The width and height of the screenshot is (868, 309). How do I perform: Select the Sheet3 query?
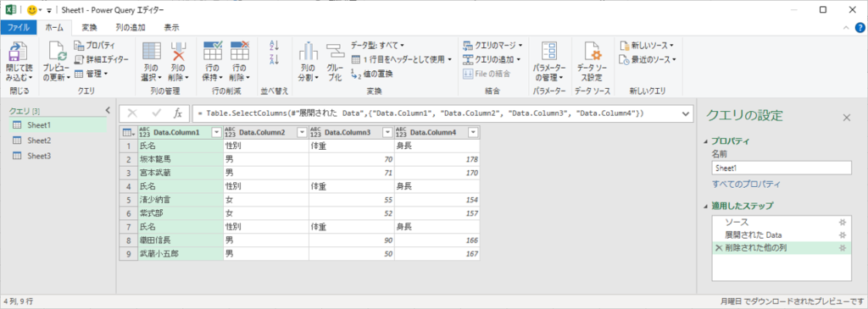(58, 156)
